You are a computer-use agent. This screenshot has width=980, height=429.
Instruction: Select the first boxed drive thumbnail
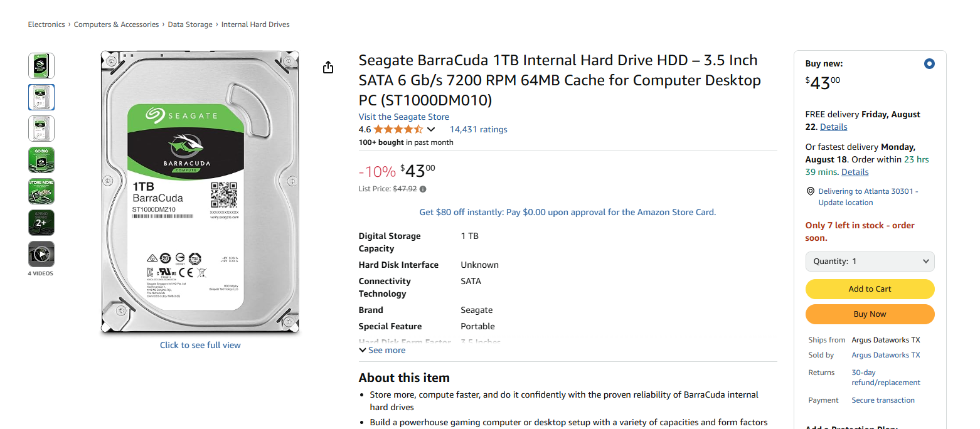pyautogui.click(x=41, y=66)
